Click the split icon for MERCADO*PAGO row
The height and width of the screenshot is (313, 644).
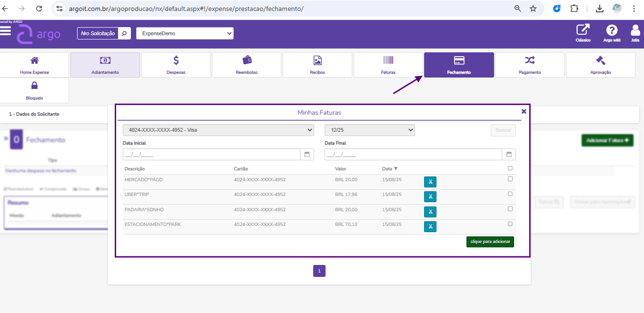pos(430,182)
